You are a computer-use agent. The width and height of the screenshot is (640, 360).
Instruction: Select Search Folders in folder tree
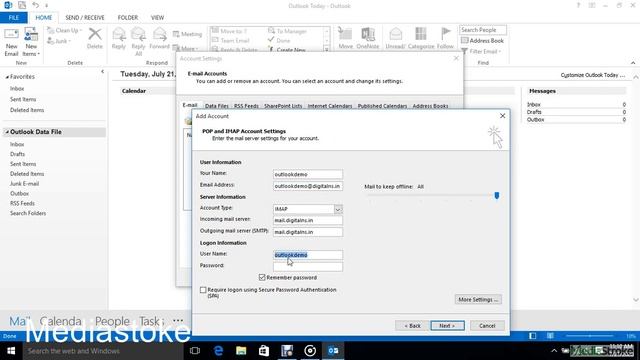point(28,213)
